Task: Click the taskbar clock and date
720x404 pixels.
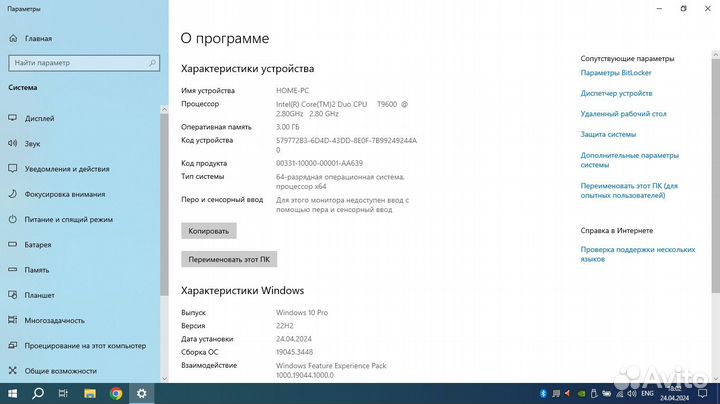Action: click(675, 393)
